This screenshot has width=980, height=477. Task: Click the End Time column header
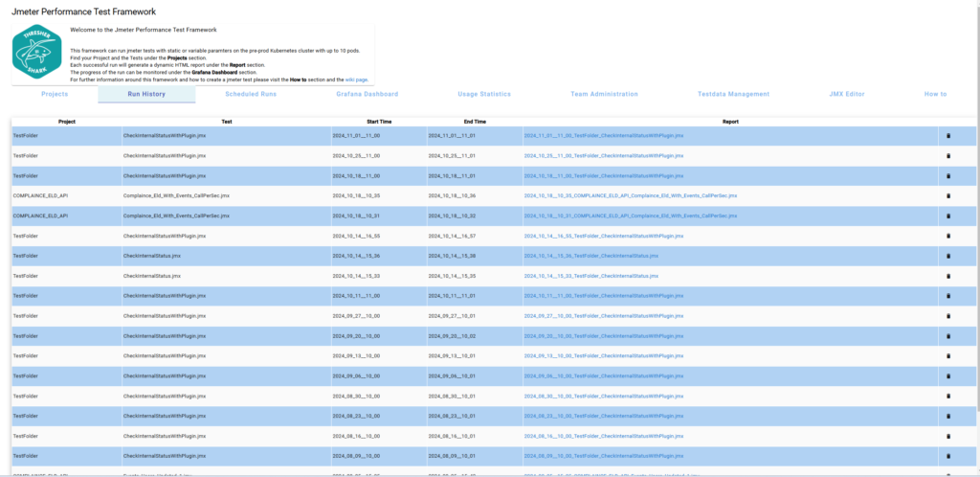pyautogui.click(x=475, y=122)
